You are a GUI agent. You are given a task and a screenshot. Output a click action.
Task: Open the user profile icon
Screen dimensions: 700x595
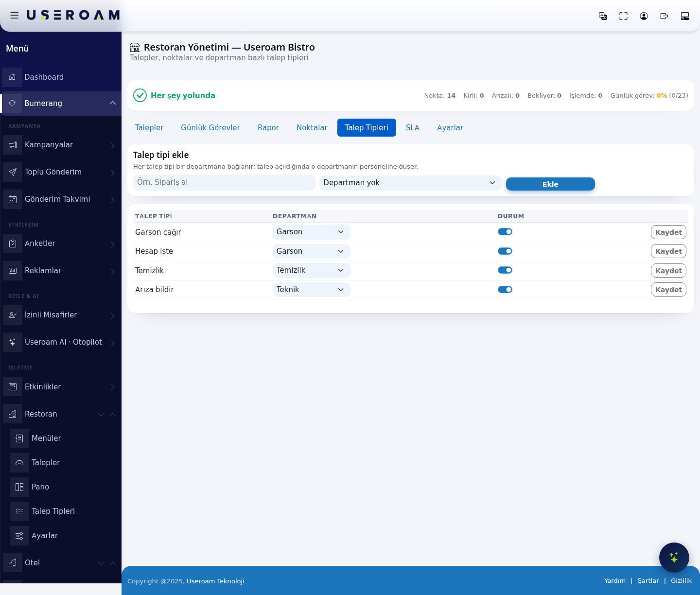pos(644,16)
